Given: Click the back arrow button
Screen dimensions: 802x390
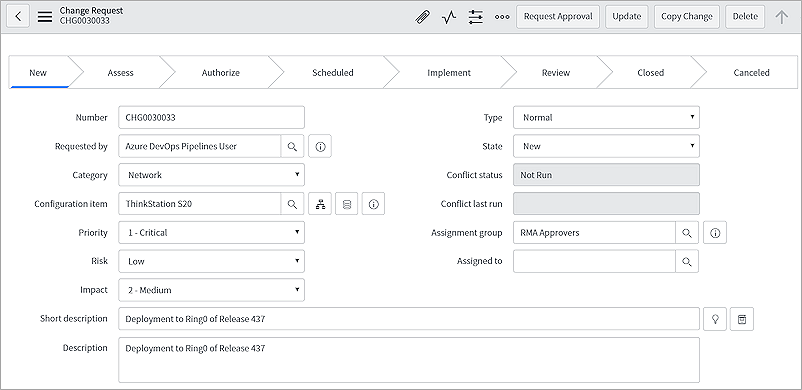Looking at the screenshot, I should pos(18,16).
